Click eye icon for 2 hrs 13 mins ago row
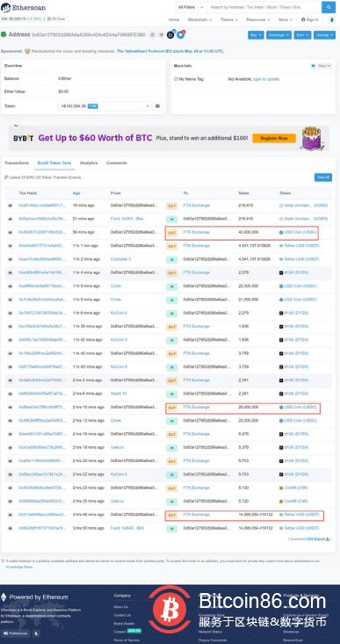This screenshot has height=644, width=340. click(11, 421)
